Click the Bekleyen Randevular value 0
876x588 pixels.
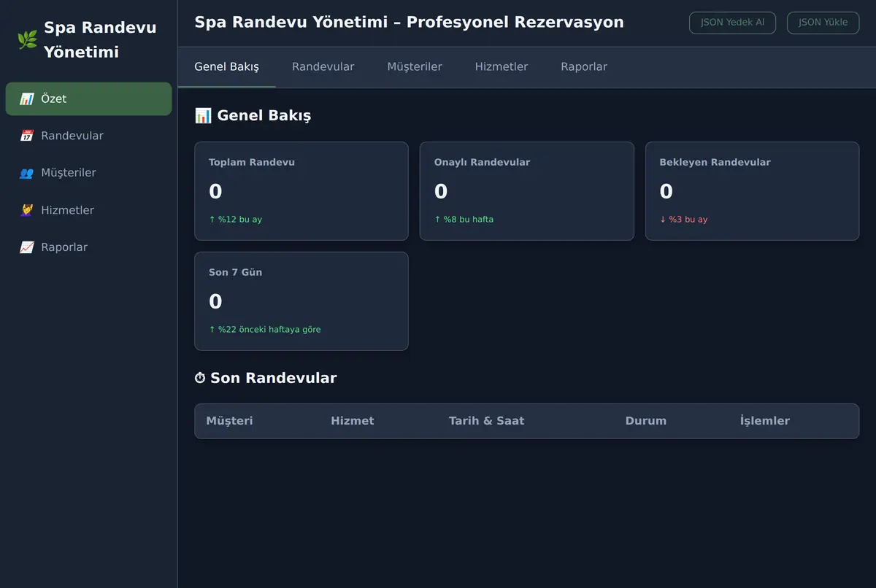click(666, 192)
